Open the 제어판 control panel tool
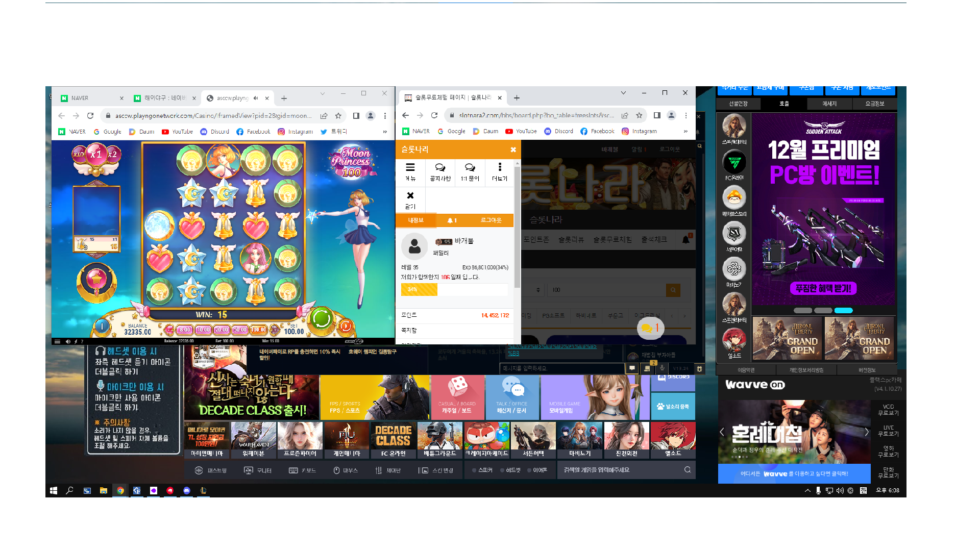Screen dimensions: 980x551 coord(388,470)
